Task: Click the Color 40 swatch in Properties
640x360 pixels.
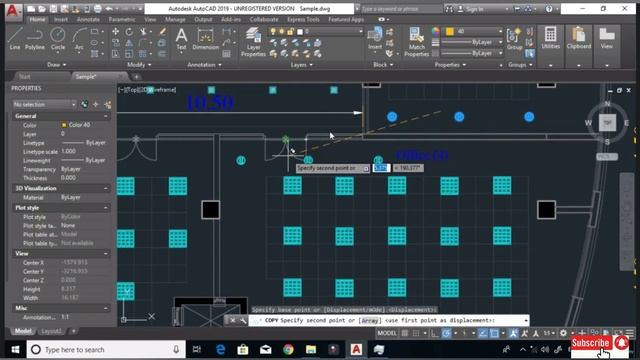Action: click(64, 125)
